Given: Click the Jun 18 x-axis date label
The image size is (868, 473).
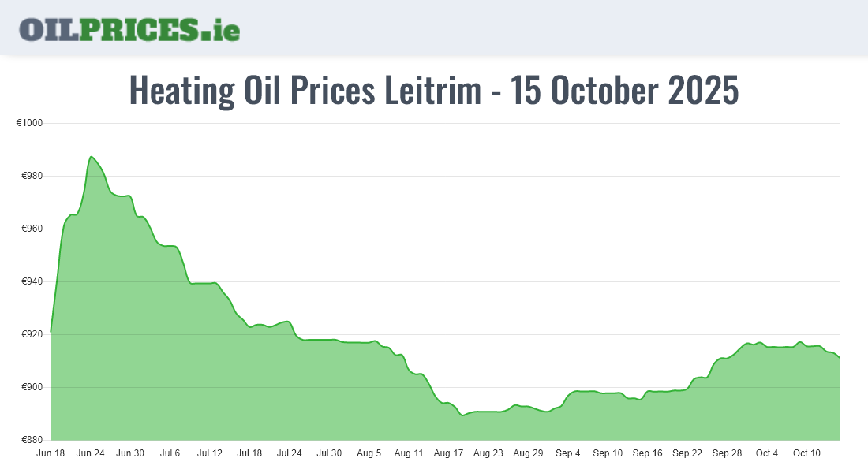Looking at the screenshot, I should coord(51,453).
